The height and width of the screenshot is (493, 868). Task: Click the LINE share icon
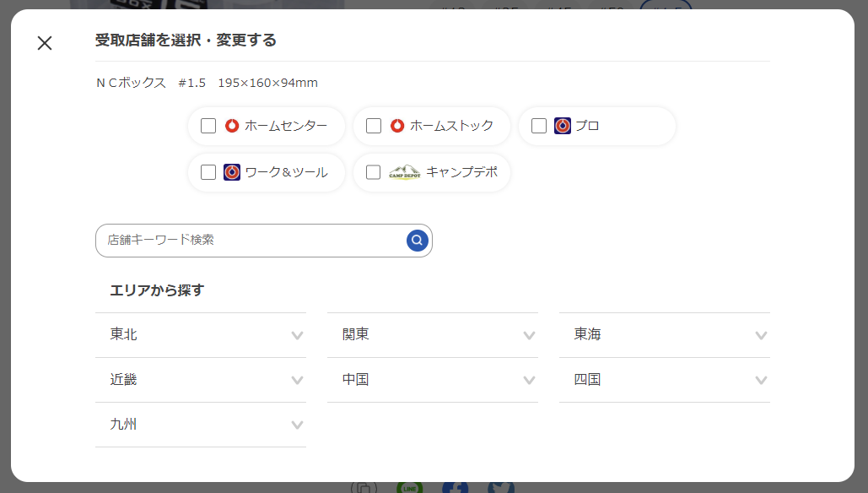click(x=410, y=487)
